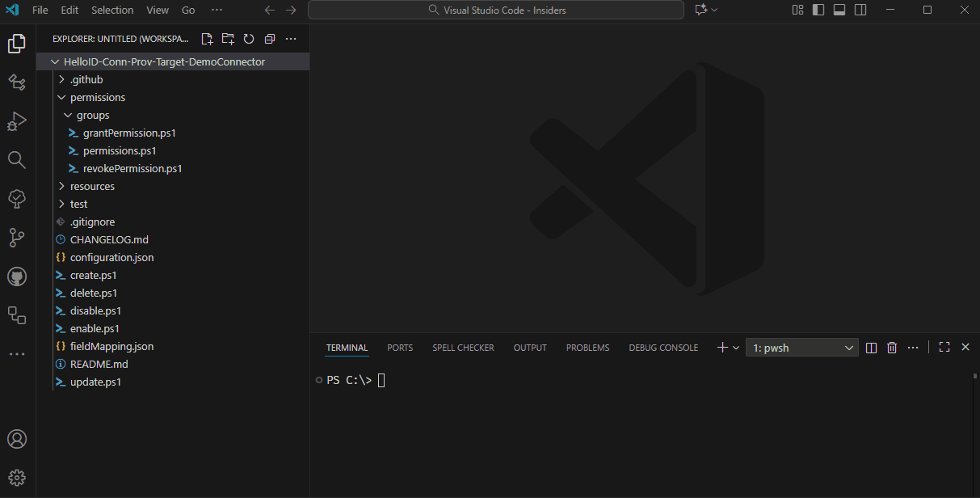Click the command center search box
980x498 pixels.
click(497, 10)
